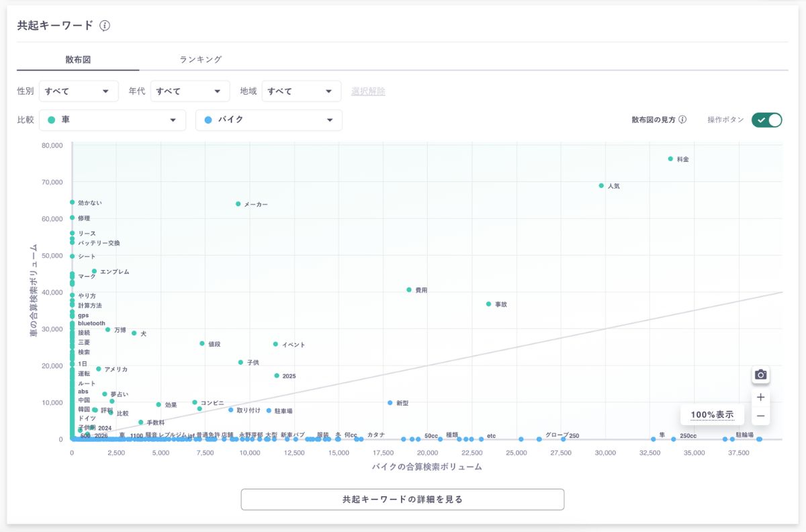The image size is (806, 532).
Task: Toggle the 操作ボタン switch off
Action: point(766,120)
